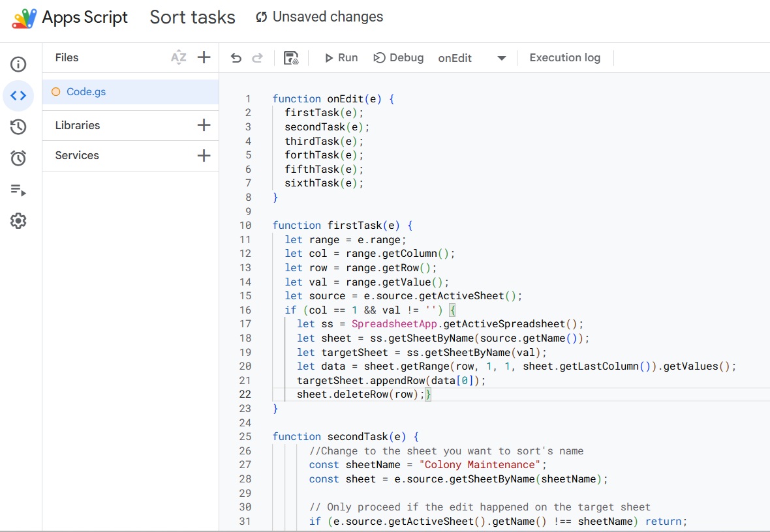Click ss.getSheetByName(source.getName()) line 18

[x=443, y=338]
